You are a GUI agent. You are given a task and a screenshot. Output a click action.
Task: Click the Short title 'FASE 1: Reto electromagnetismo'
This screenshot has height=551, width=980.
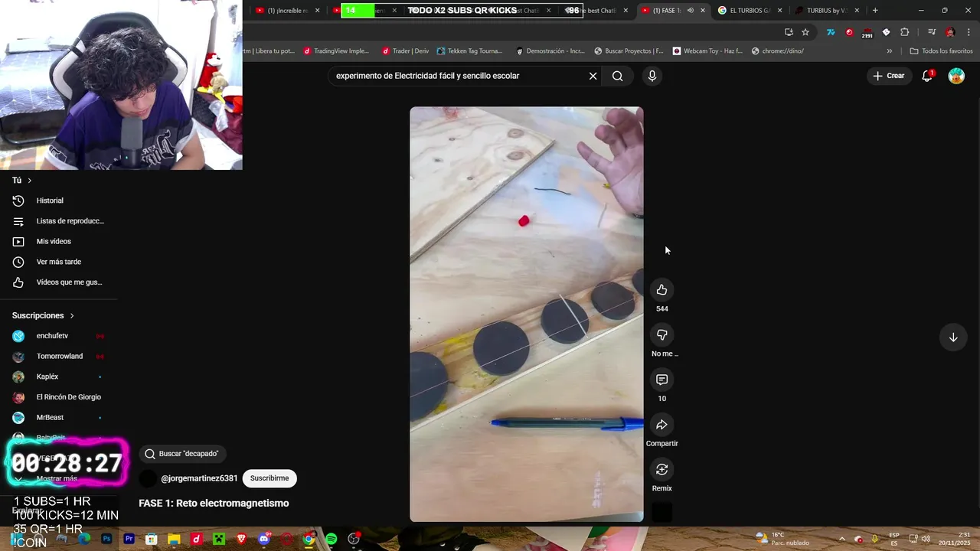pos(214,504)
